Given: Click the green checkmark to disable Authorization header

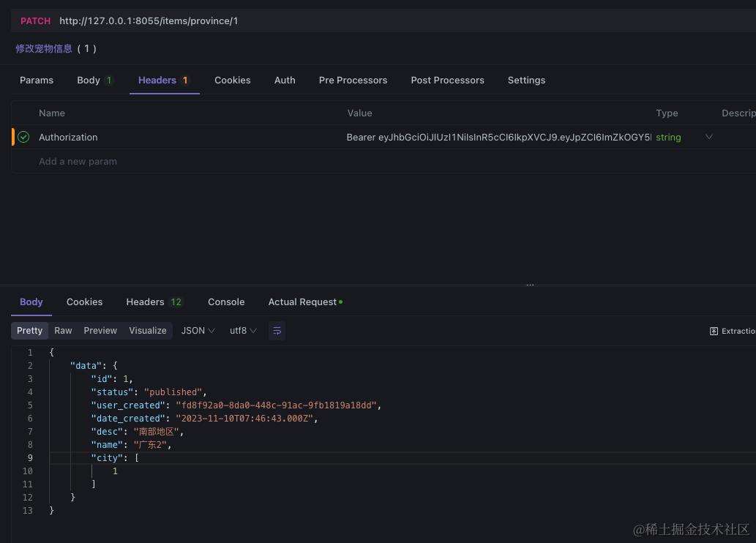Looking at the screenshot, I should [23, 137].
